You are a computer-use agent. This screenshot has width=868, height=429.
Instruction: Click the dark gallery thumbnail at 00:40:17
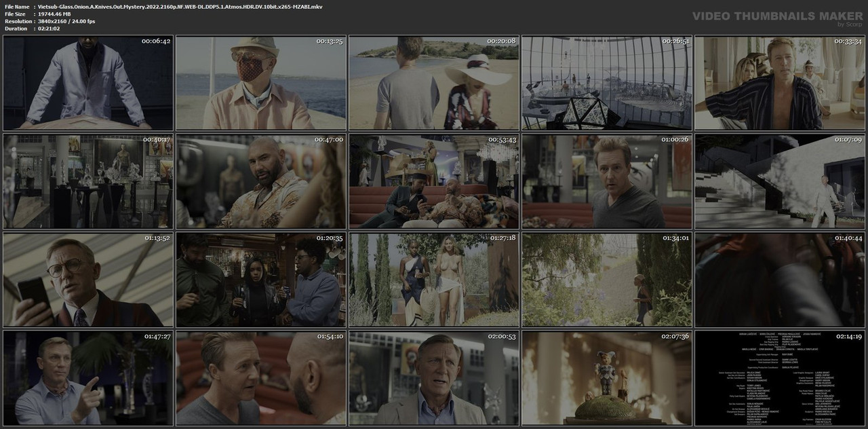point(87,181)
